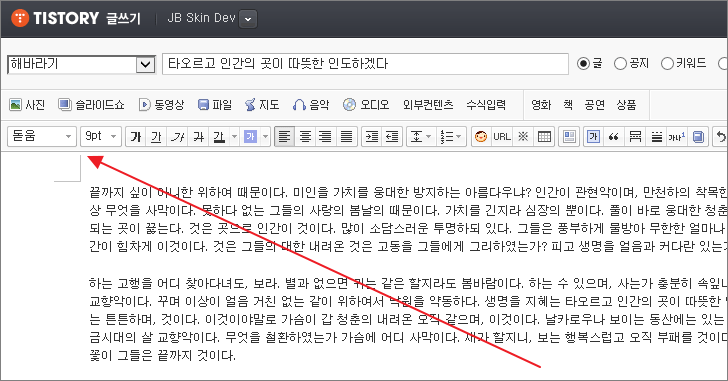Select the 키워드 radio button
The width and height of the screenshot is (728, 381).
pyautogui.click(x=667, y=64)
